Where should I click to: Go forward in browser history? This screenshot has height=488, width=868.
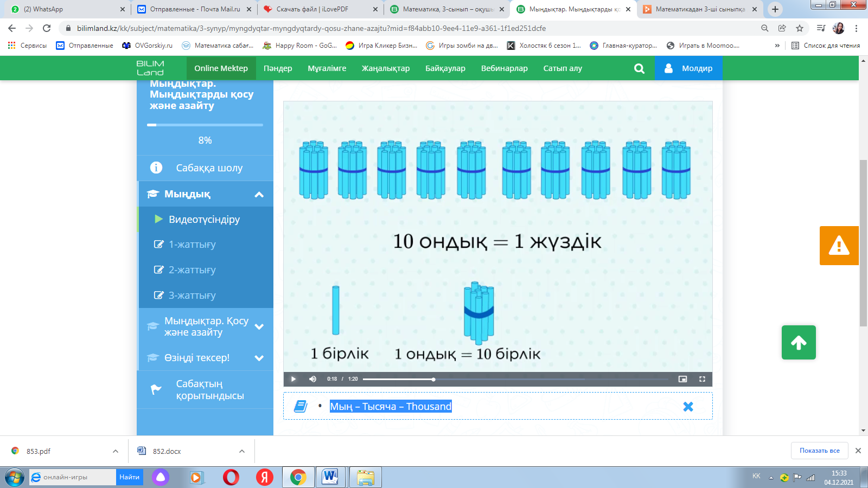[x=29, y=28]
